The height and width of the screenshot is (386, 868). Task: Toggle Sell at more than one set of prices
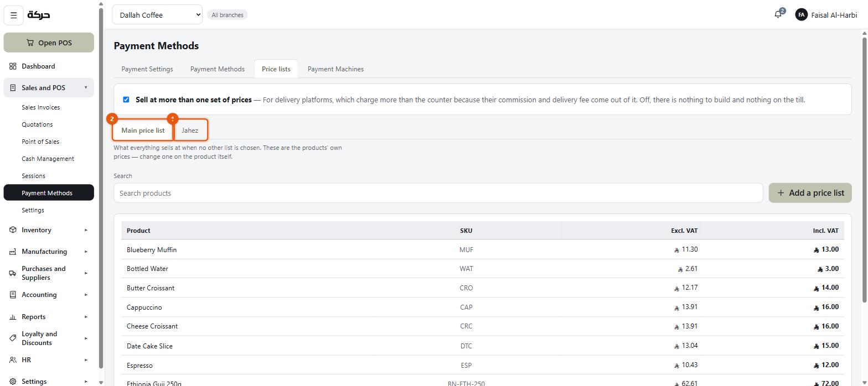(126, 100)
